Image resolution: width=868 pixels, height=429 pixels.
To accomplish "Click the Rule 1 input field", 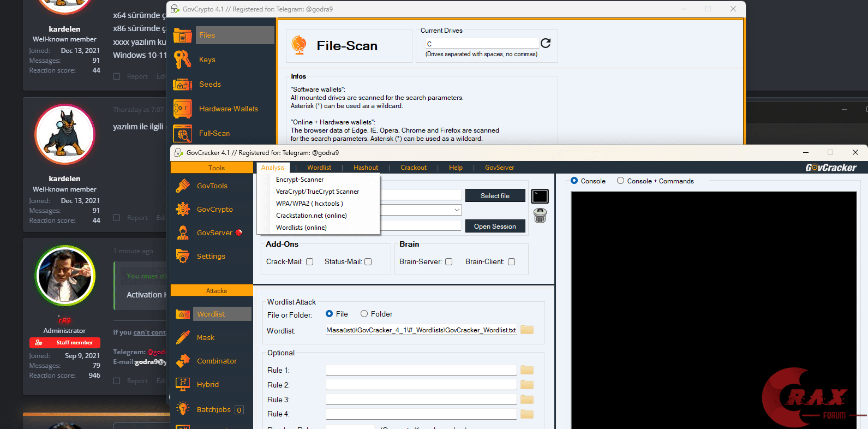I will click(421, 370).
